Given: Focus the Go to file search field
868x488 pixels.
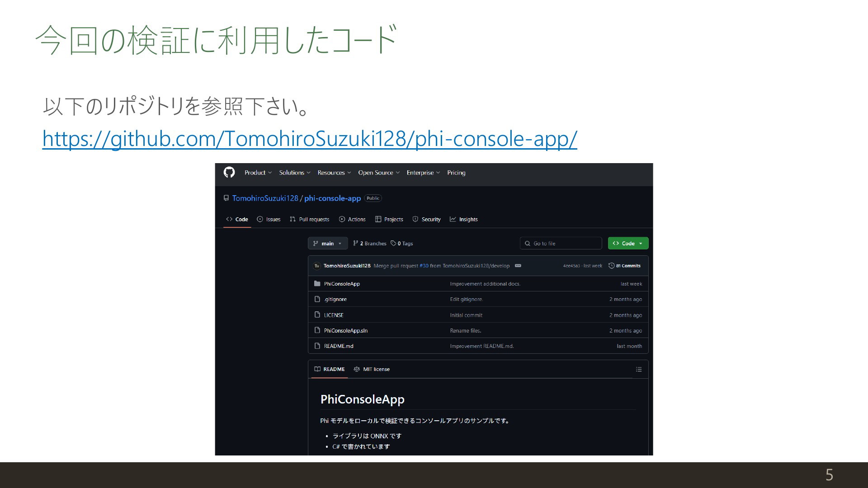Looking at the screenshot, I should (x=561, y=243).
